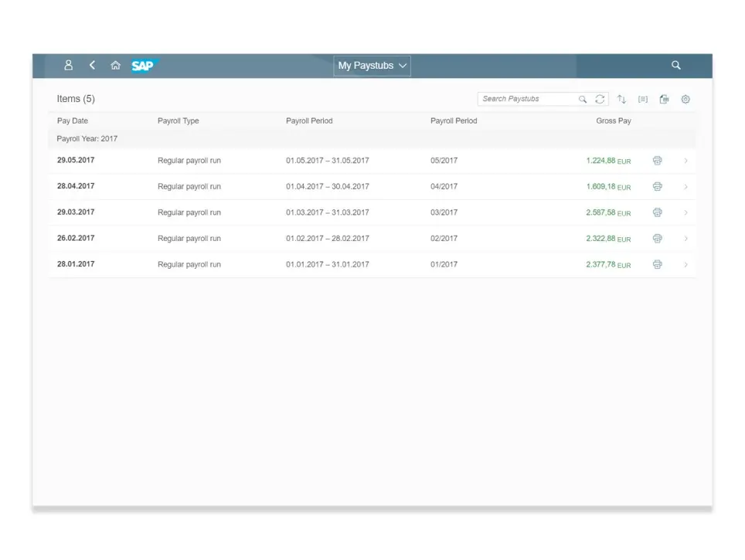Image resolution: width=745 pixels, height=560 pixels.
Task: Open the user profile icon
Action: point(69,65)
